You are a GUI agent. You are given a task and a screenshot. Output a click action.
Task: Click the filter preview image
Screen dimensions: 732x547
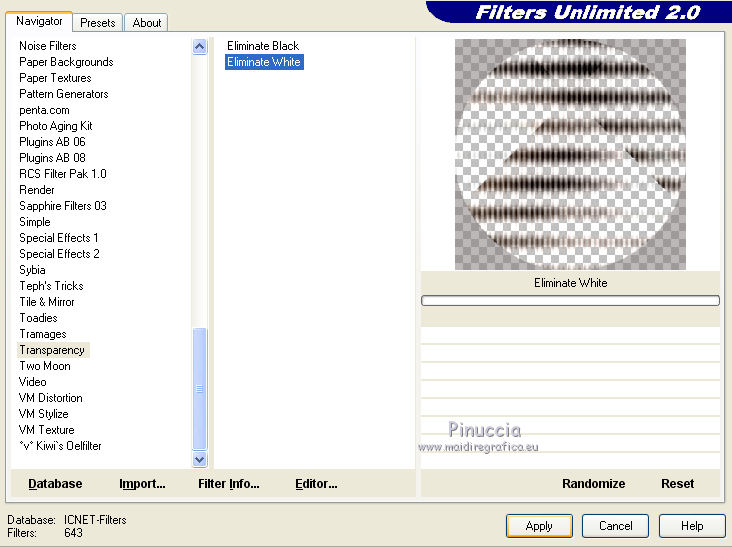click(570, 154)
